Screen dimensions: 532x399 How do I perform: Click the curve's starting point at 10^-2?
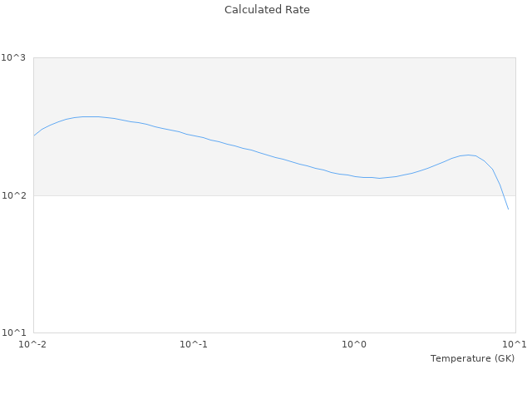[x=34, y=135]
